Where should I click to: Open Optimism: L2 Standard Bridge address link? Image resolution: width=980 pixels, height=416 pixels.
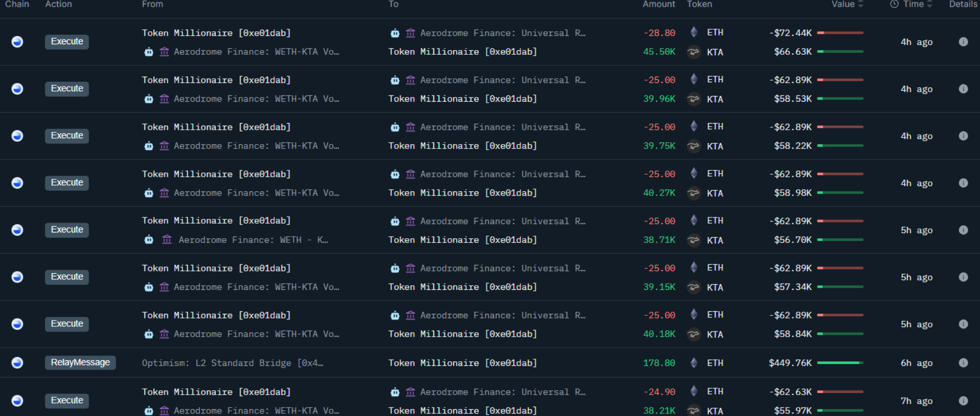point(232,363)
